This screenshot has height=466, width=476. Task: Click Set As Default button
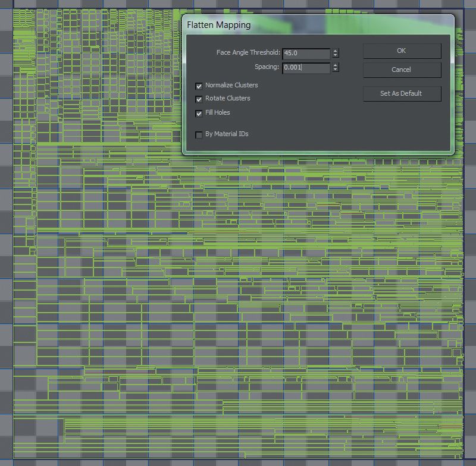[402, 94]
